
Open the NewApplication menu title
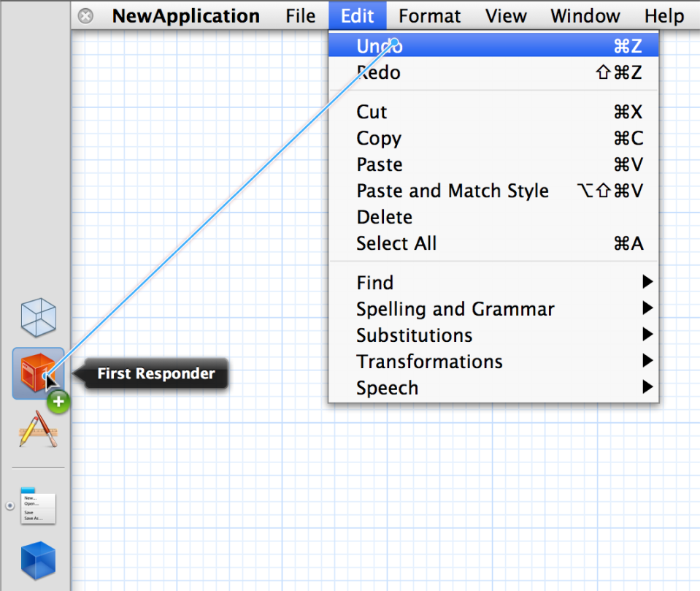coord(185,16)
